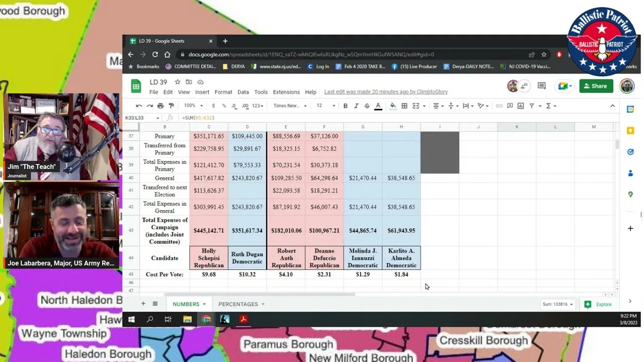Click the Insert link icon
The height and width of the screenshot is (362, 644).
point(499,106)
